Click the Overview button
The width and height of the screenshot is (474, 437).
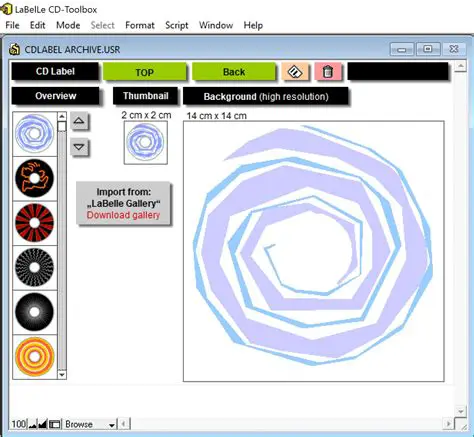(x=55, y=96)
